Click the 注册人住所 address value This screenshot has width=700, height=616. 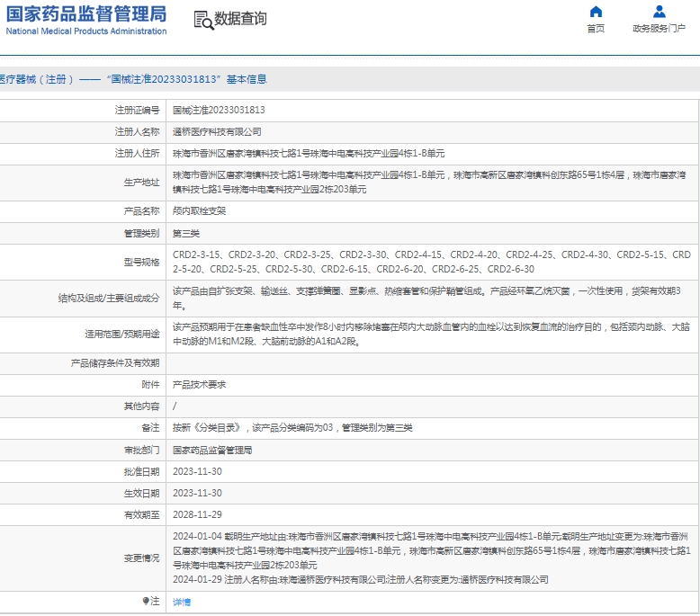[309, 154]
